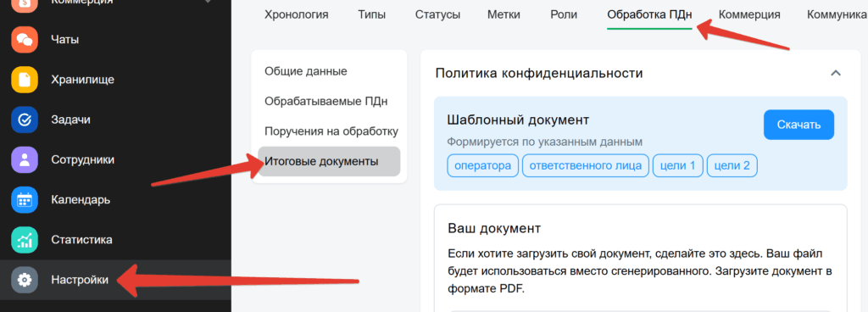Open Сотрудники label in sidebar
The image size is (868, 312).
(82, 160)
